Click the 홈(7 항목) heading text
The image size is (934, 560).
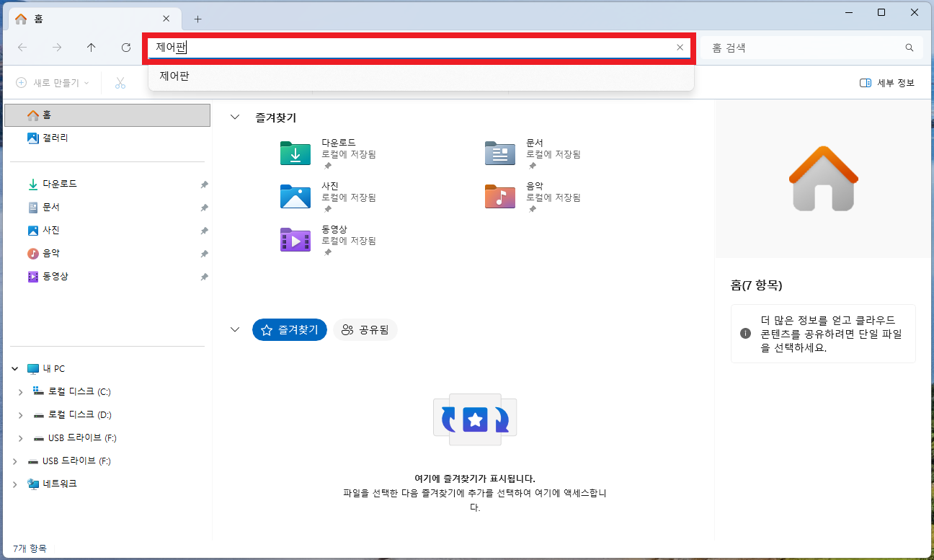click(x=756, y=285)
